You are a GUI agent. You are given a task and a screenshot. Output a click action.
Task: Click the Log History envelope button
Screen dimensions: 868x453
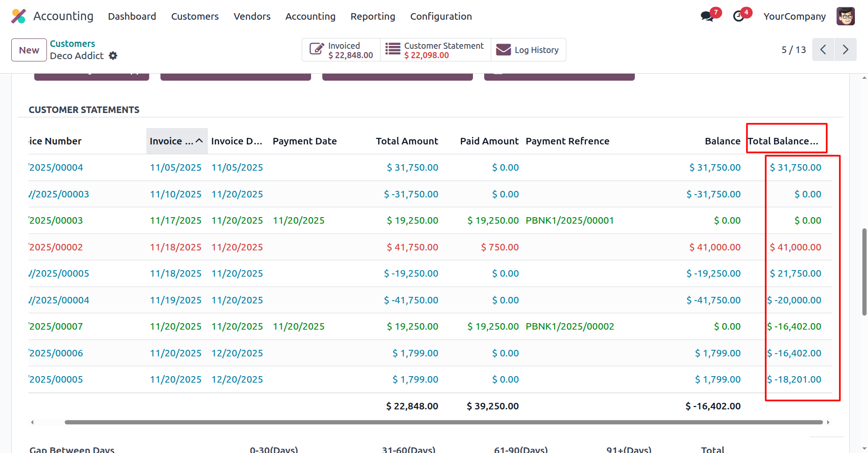(x=528, y=50)
